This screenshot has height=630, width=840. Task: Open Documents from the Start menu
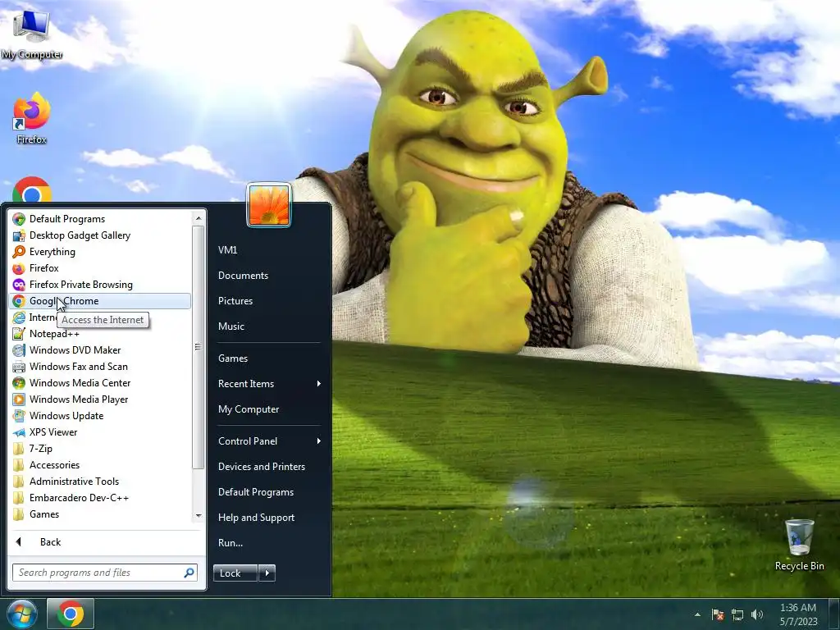pyautogui.click(x=243, y=276)
